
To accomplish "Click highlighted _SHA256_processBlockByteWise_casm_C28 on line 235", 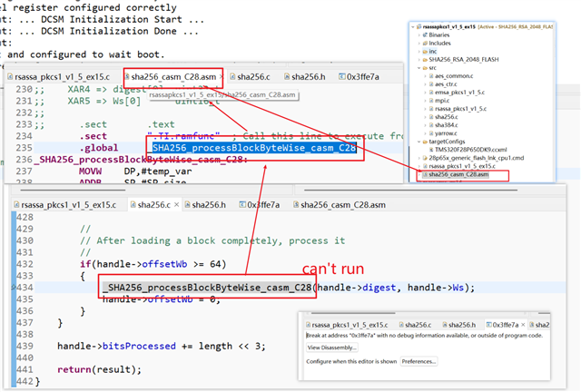I will (254, 148).
